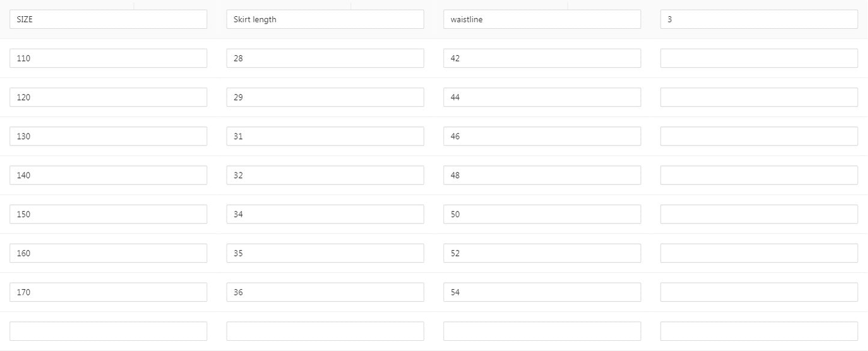Select the size 120 cell

108,97
